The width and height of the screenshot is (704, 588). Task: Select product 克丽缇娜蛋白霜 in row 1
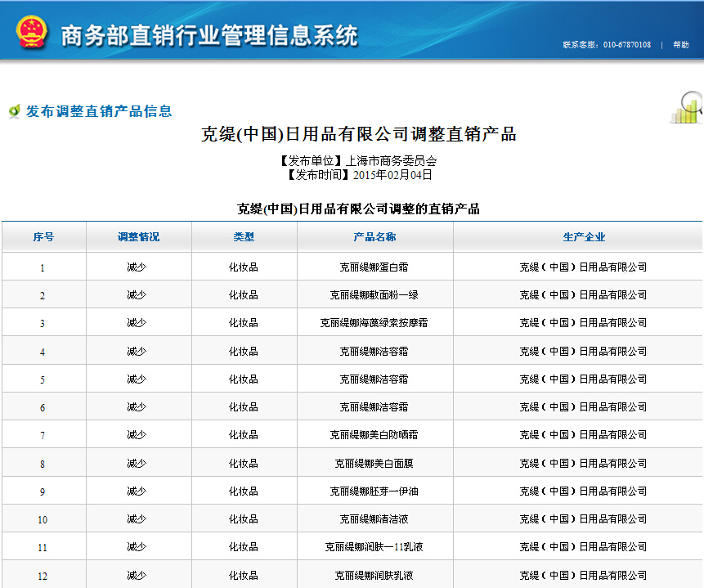click(374, 267)
